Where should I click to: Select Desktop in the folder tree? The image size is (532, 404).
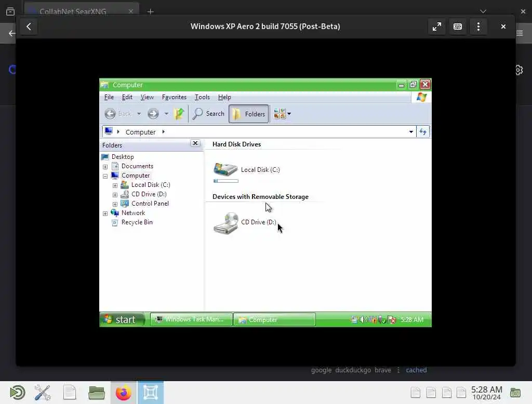point(123,157)
